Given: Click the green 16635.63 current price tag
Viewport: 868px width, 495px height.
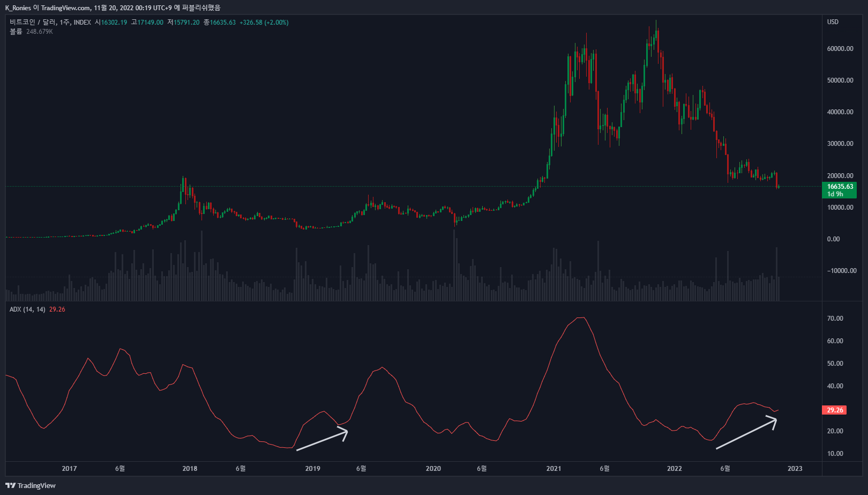Looking at the screenshot, I should pos(840,190).
